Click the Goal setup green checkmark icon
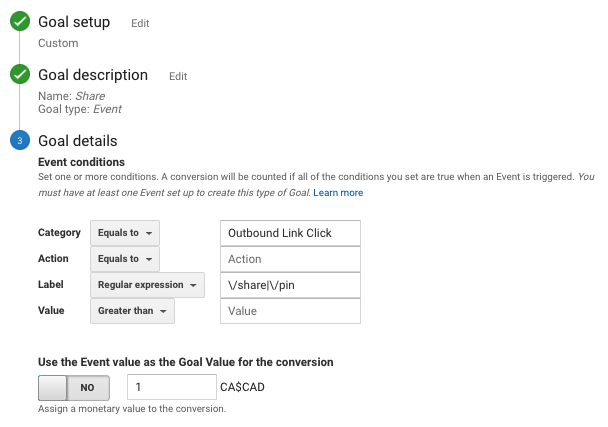This screenshot has height=427, width=608. coord(20,22)
